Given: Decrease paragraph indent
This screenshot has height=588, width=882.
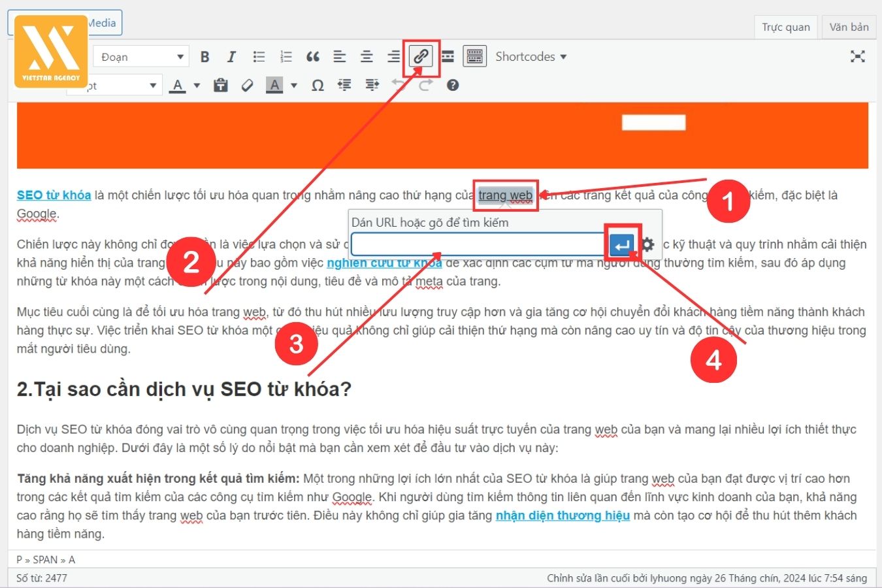Looking at the screenshot, I should pos(344,86).
